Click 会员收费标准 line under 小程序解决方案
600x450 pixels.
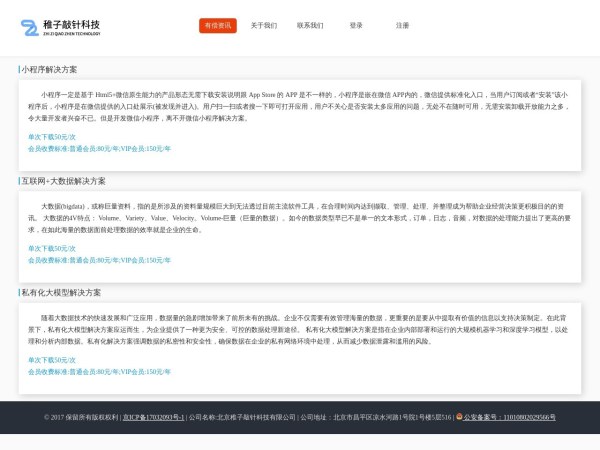[99, 148]
